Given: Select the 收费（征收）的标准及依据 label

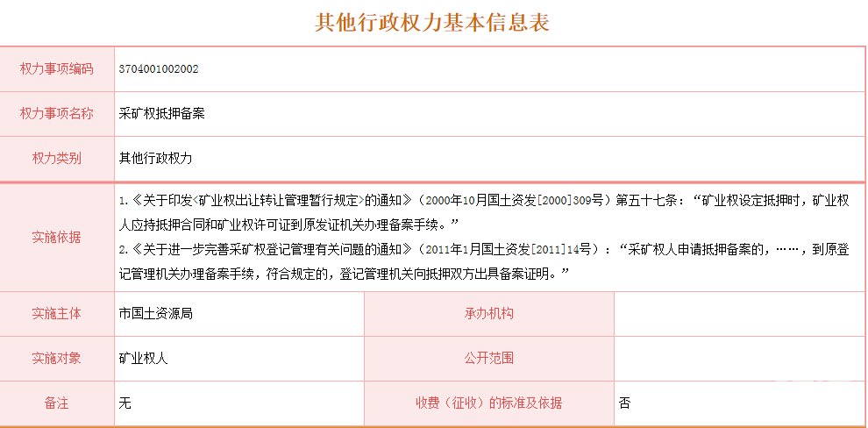Looking at the screenshot, I should (488, 403).
